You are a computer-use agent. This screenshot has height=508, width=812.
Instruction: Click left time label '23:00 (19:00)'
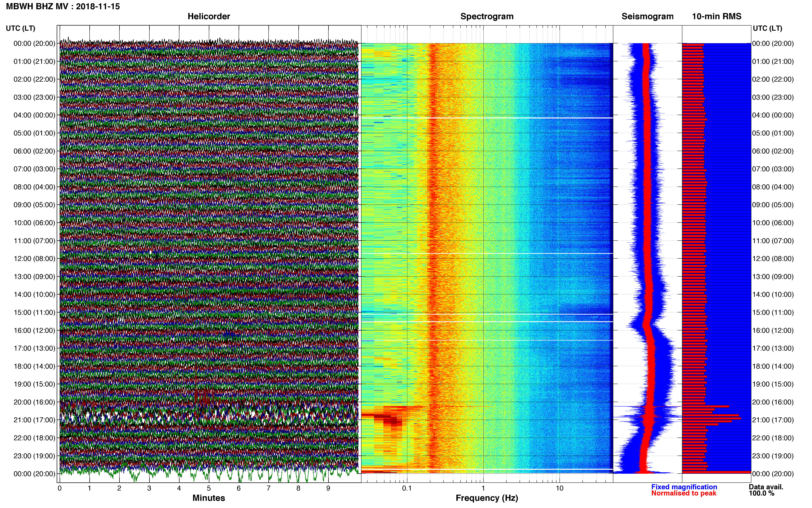pos(34,456)
